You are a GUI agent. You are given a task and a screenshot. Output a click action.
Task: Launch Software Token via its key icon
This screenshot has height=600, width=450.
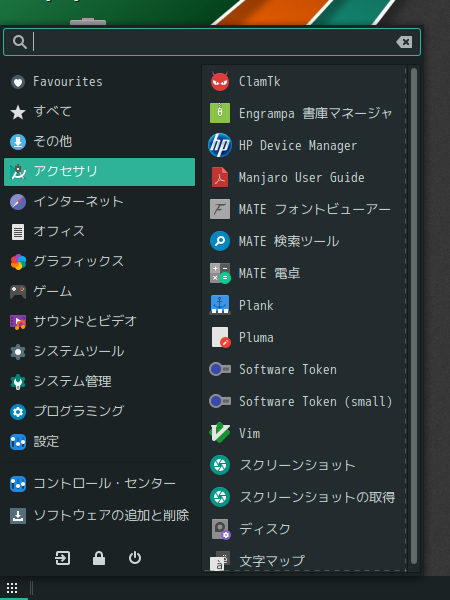(220, 369)
